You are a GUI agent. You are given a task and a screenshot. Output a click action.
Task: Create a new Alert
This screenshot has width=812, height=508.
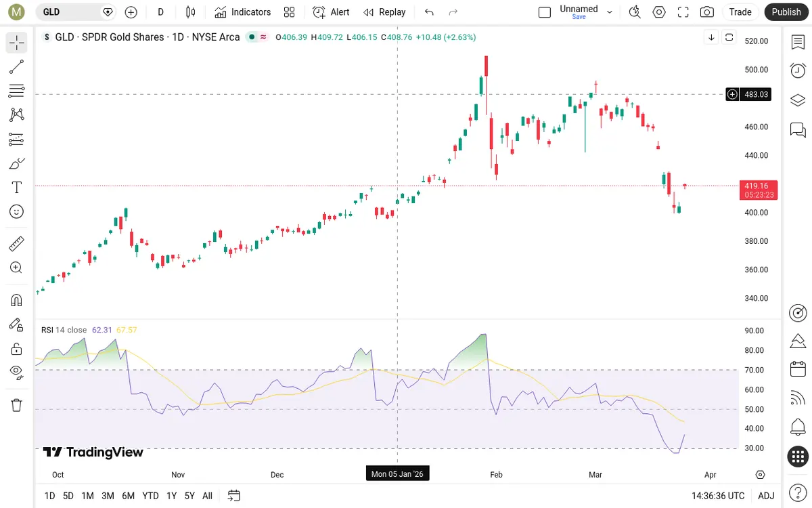click(x=332, y=12)
